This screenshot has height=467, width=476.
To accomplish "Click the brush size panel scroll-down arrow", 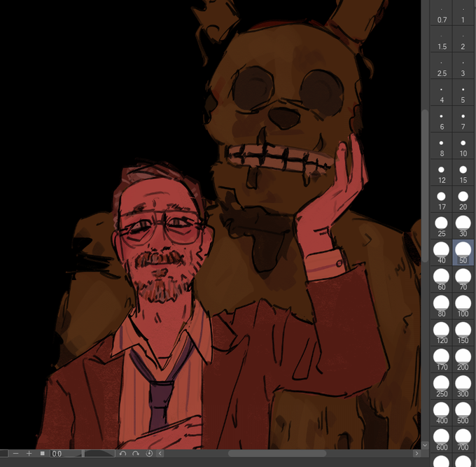I will pyautogui.click(x=425, y=445).
